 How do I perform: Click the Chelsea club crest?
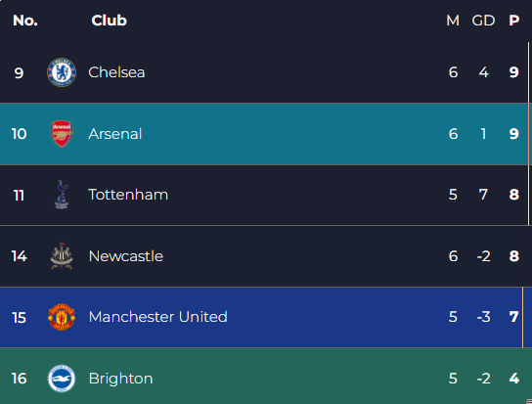(62, 72)
